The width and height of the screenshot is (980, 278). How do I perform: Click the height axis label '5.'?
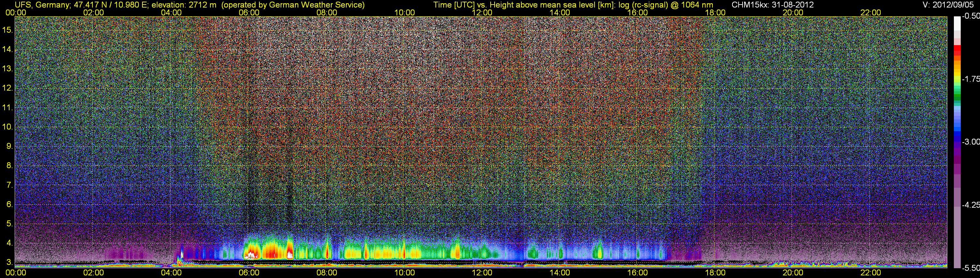pos(9,224)
